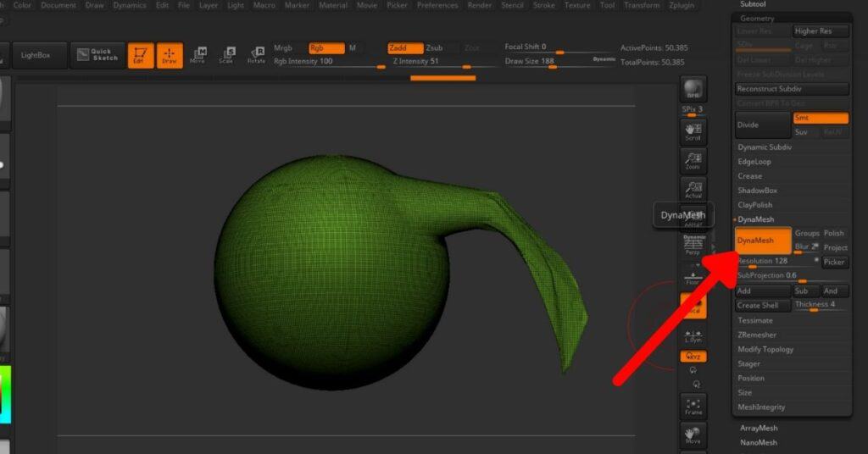Image resolution: width=868 pixels, height=454 pixels.
Task: Select the Scale transform tool
Action: click(x=226, y=56)
